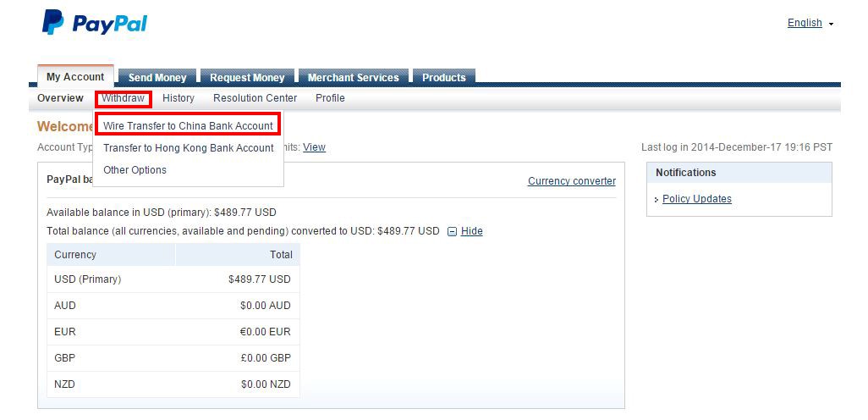Click the €0.00 EUR amount
Screen dimensions: 868x420
tap(265, 332)
